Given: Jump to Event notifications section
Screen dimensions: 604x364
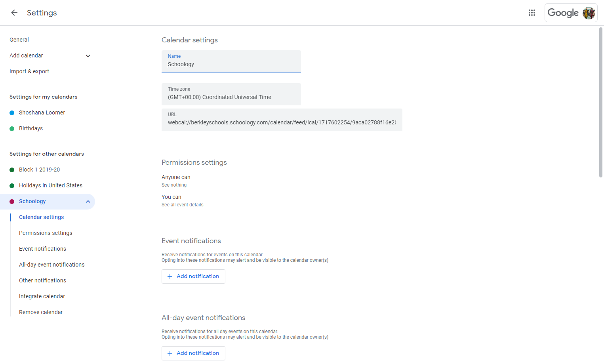Looking at the screenshot, I should pyautogui.click(x=42, y=249).
